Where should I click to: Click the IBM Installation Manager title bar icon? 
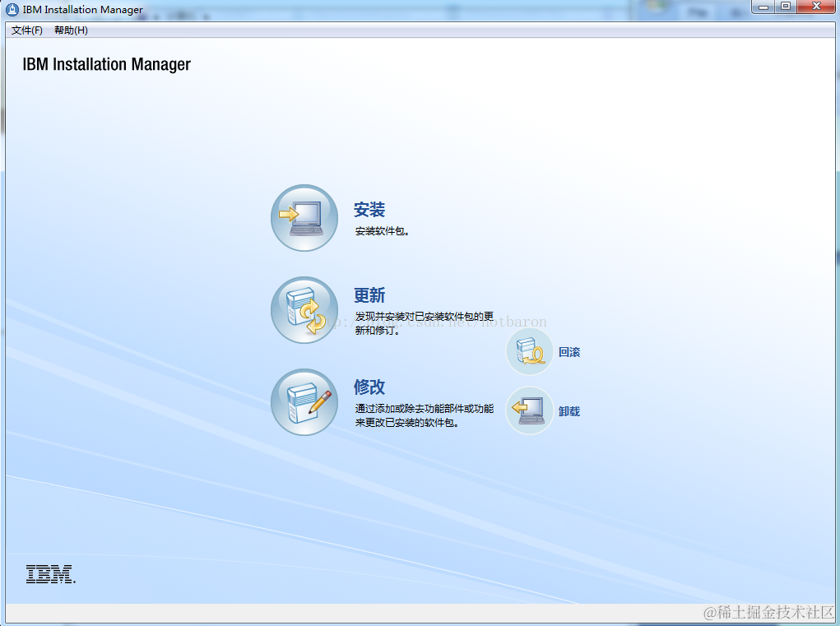[x=12, y=10]
